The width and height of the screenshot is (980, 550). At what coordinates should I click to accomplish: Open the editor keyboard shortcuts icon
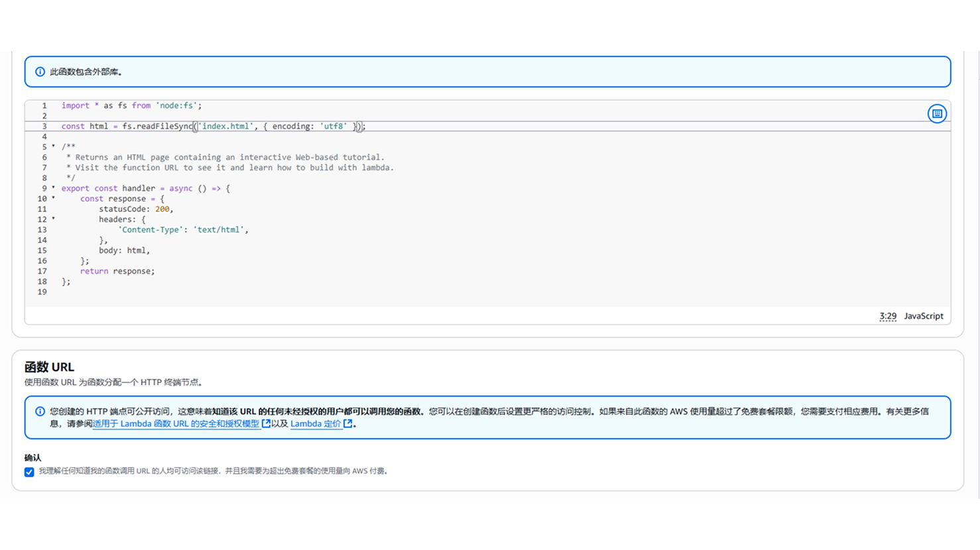[936, 114]
